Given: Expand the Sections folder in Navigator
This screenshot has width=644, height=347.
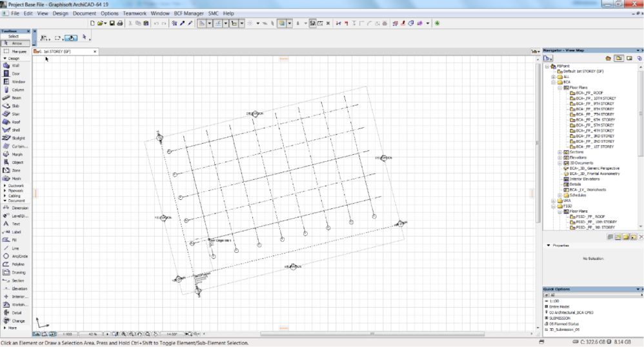Looking at the screenshot, I should pyautogui.click(x=559, y=152).
